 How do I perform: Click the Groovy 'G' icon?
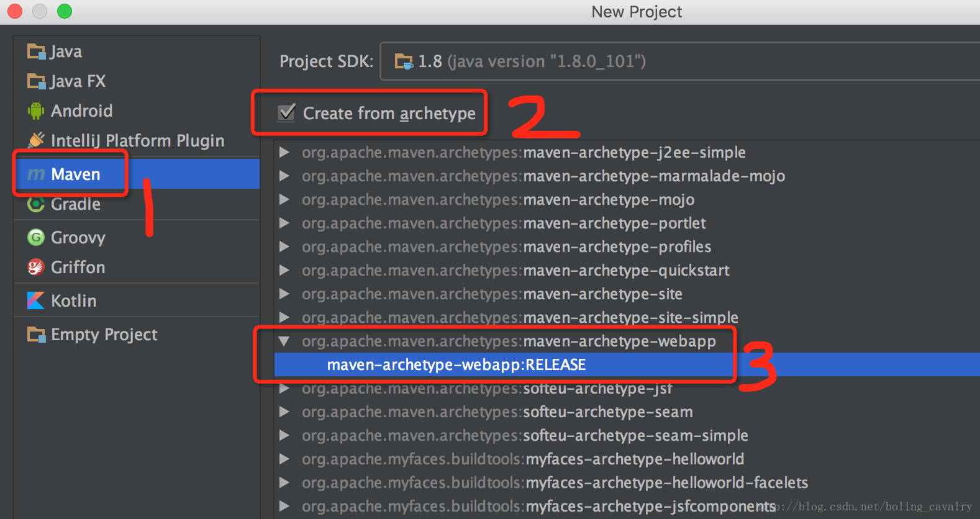pyautogui.click(x=36, y=237)
